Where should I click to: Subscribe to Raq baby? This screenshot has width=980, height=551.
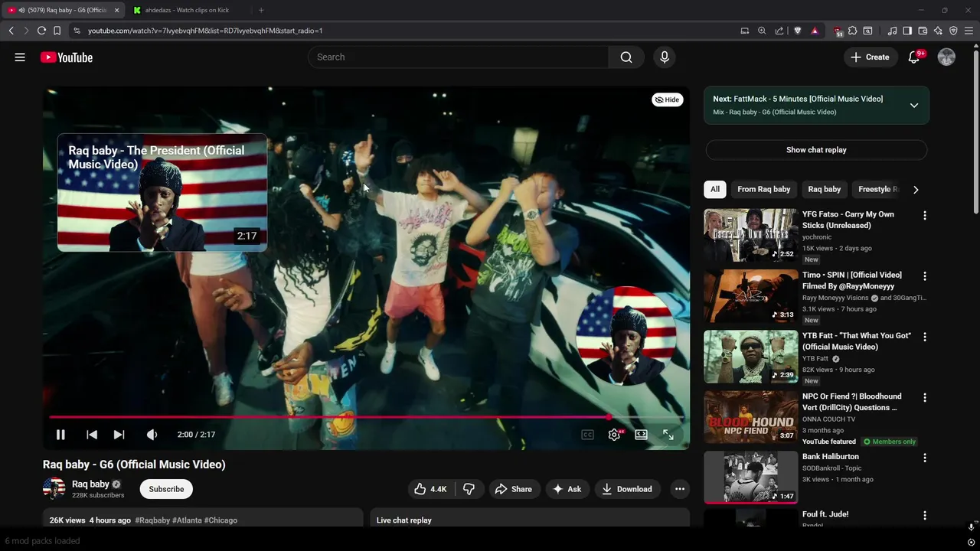pos(166,489)
